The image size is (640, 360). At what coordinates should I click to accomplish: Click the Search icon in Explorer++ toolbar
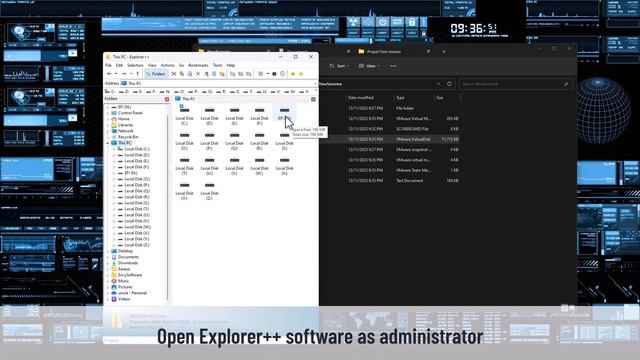pos(222,74)
